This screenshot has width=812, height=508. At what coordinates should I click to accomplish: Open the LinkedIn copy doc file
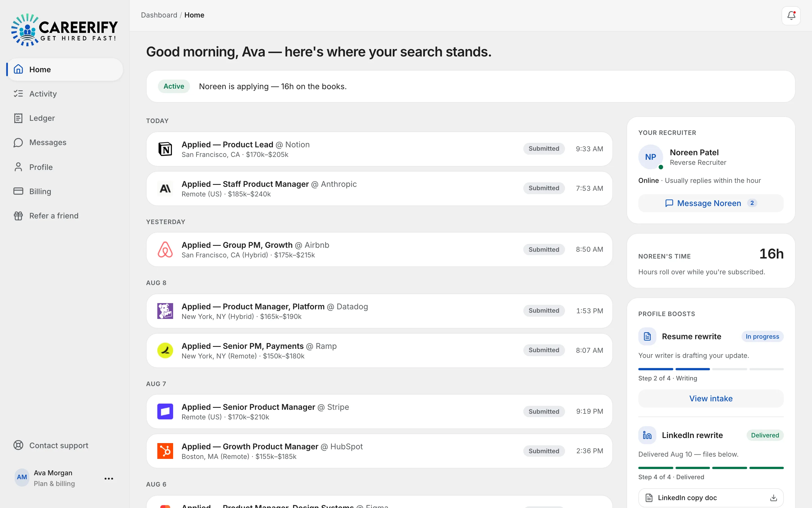[x=711, y=498]
